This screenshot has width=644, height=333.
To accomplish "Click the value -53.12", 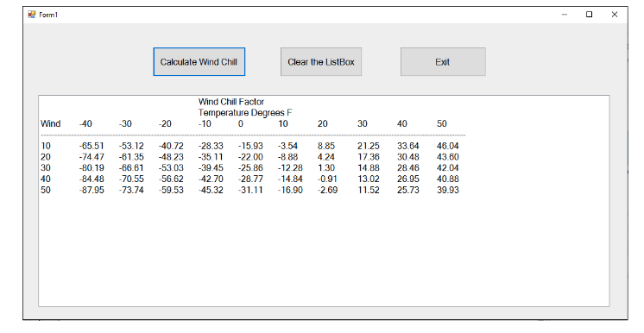I will coord(131,146).
